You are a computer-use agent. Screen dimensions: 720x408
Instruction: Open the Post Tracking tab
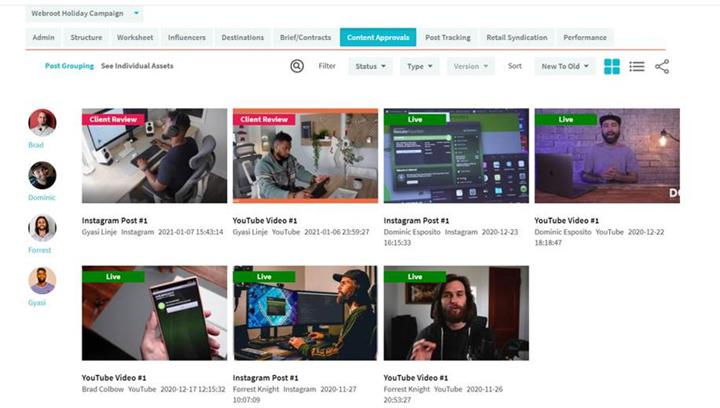click(x=448, y=37)
